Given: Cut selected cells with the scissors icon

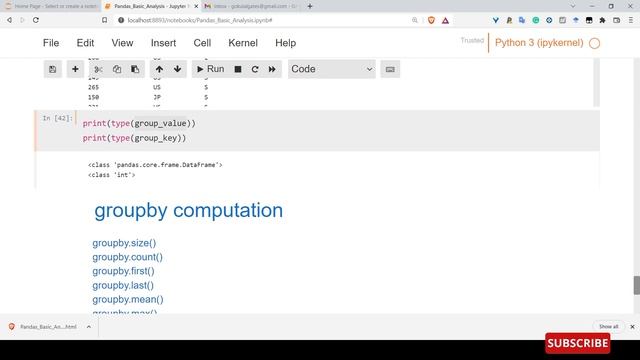Looking at the screenshot, I should 98,69.
